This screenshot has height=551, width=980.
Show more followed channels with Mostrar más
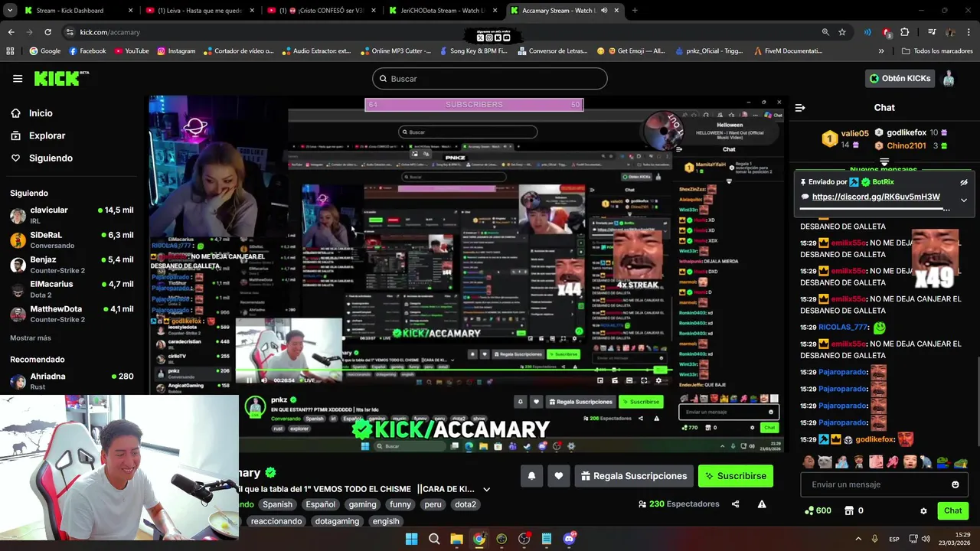coord(31,337)
